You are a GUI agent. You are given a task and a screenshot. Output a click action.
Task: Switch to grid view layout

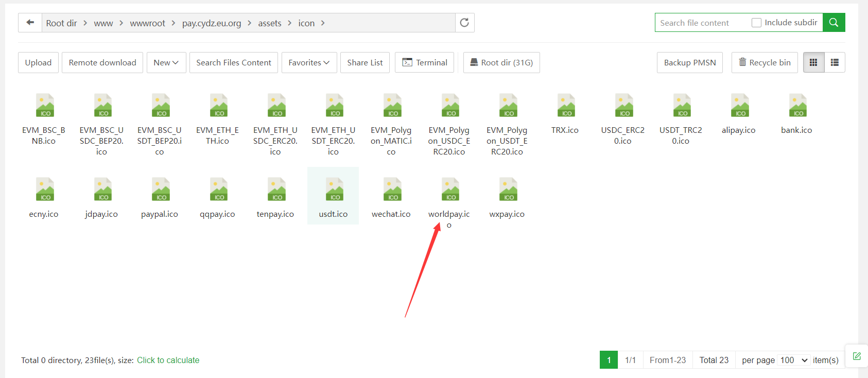coord(813,62)
